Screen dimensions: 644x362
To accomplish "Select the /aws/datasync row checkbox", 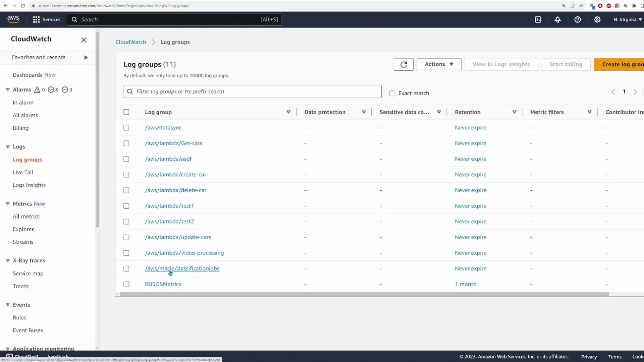I will tap(126, 128).
